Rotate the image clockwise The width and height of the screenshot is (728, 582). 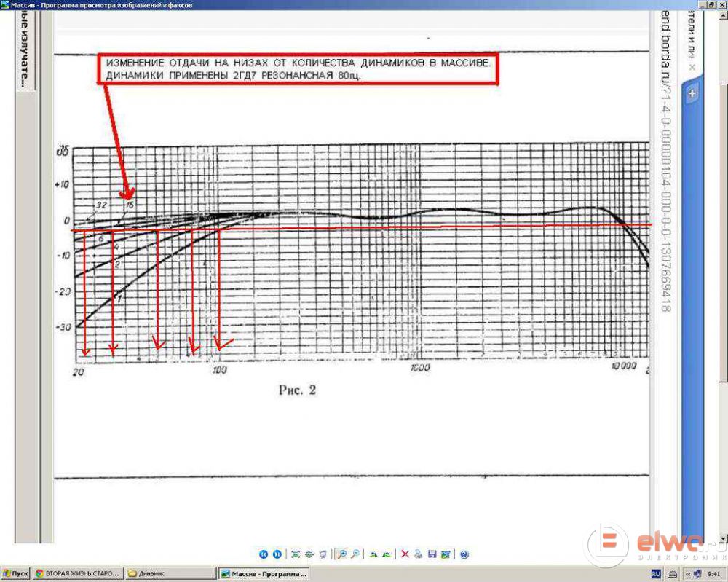tap(373, 554)
